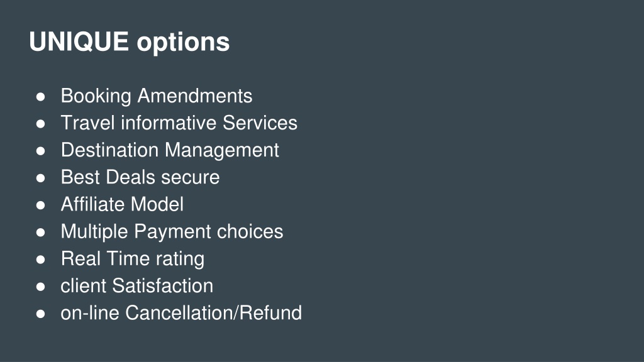Click the client Satisfaction bullet text
This screenshot has height=362, width=644.
point(136,286)
